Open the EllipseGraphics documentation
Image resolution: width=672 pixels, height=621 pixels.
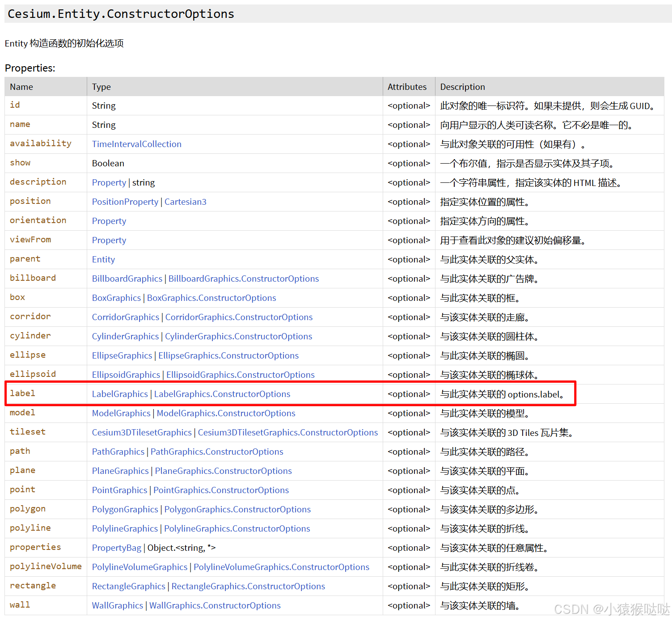pyautogui.click(x=122, y=355)
